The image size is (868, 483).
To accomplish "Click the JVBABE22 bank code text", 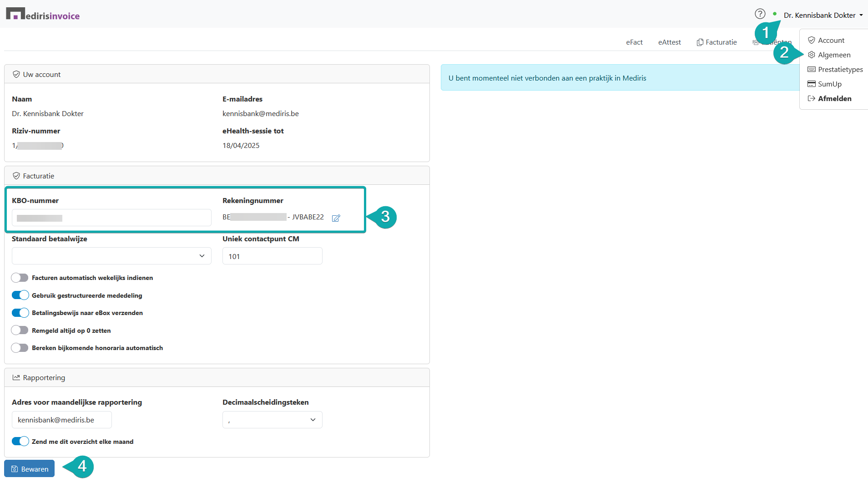I will pos(308,217).
